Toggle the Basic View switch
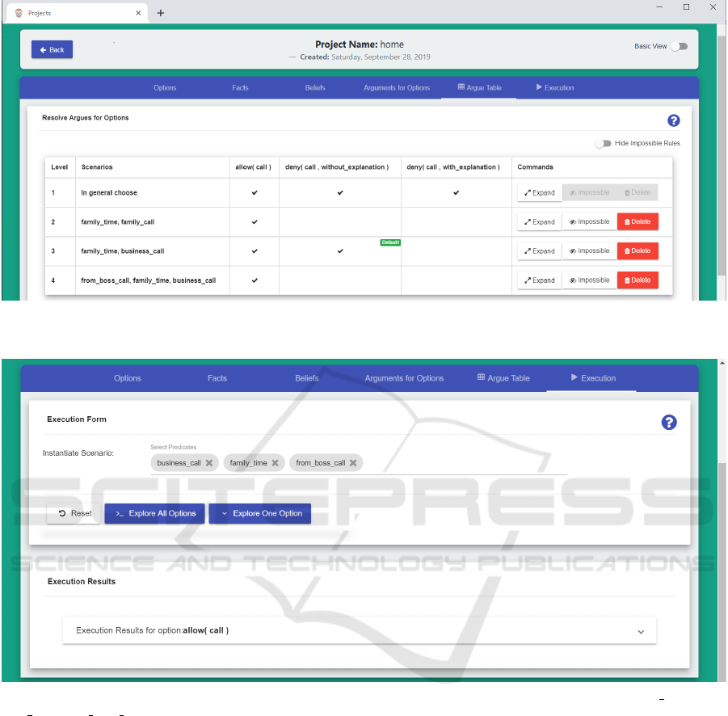This screenshot has width=728, height=716. coord(679,46)
